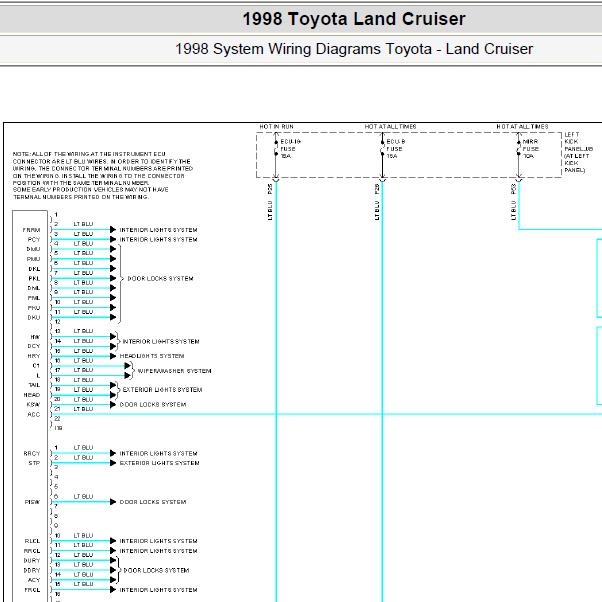
Task: Click 'INTERIOR LIGHTS SYSTEM' on the RRCY row
Action: click(159, 453)
